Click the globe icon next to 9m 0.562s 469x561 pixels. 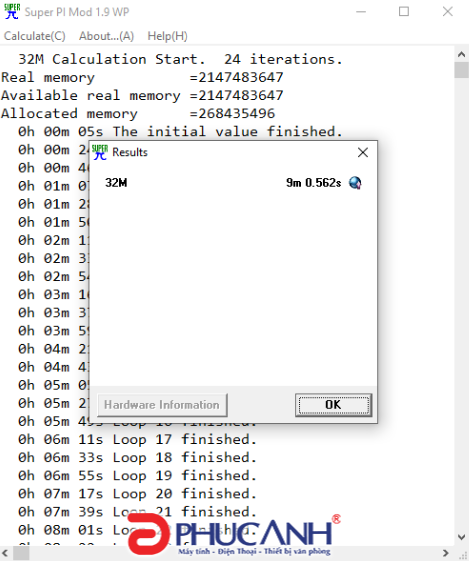[x=355, y=183]
